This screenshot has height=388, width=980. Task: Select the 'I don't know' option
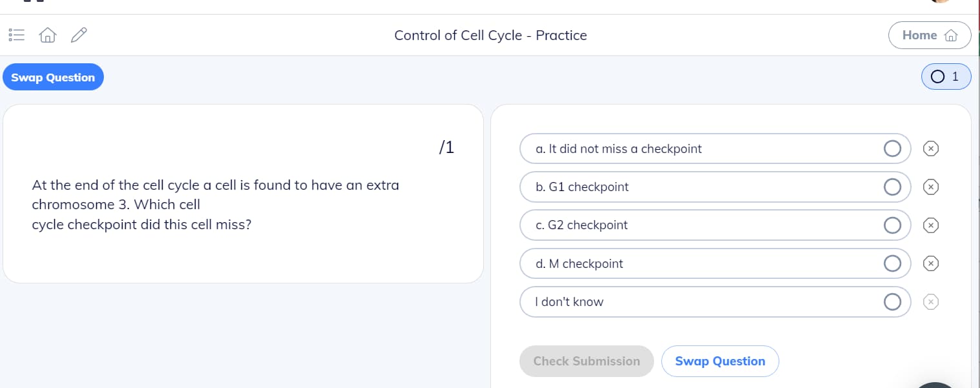coord(892,301)
